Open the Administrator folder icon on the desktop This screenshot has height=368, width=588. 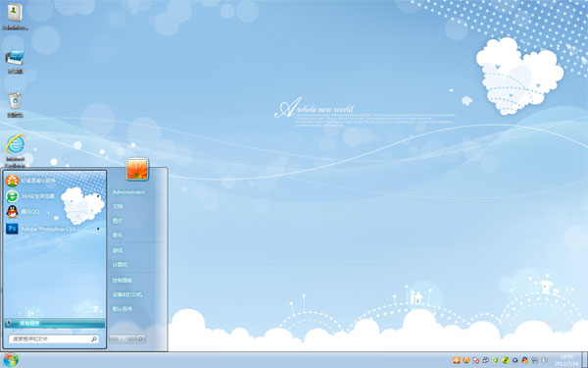[15, 16]
